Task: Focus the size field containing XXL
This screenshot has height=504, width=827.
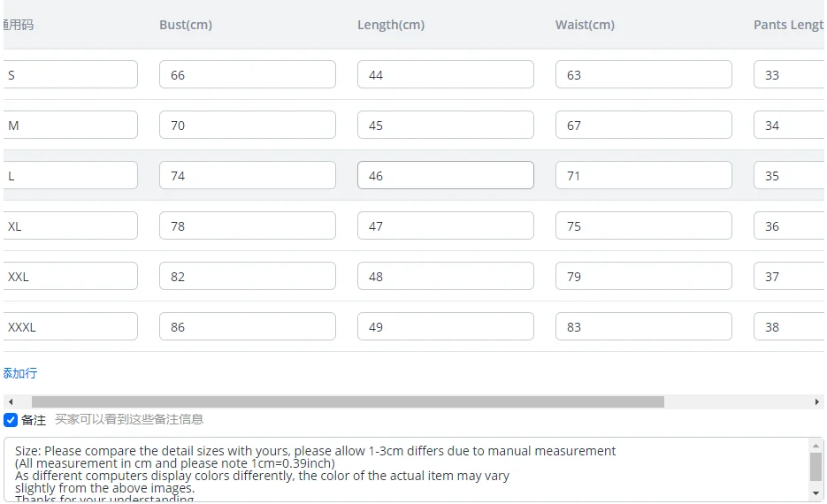Action: [71, 277]
